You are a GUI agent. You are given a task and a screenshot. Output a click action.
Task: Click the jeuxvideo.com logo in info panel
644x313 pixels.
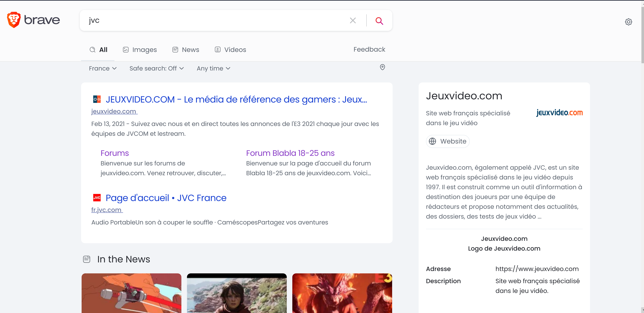pos(559,113)
